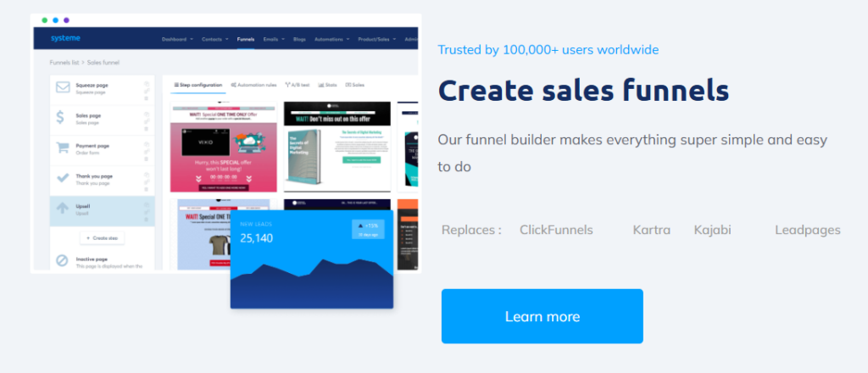This screenshot has height=373, width=868.
Task: Click the Funnels list breadcrumb link
Action: point(64,63)
